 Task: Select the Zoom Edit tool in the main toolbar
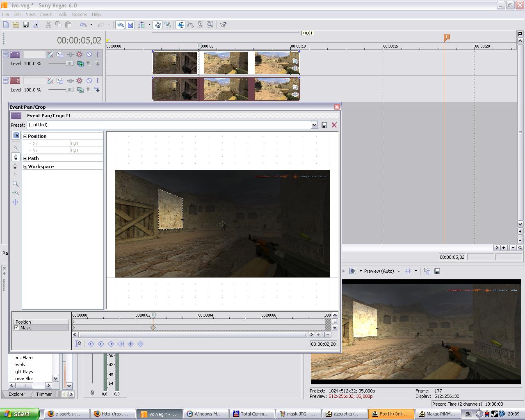coord(210,25)
